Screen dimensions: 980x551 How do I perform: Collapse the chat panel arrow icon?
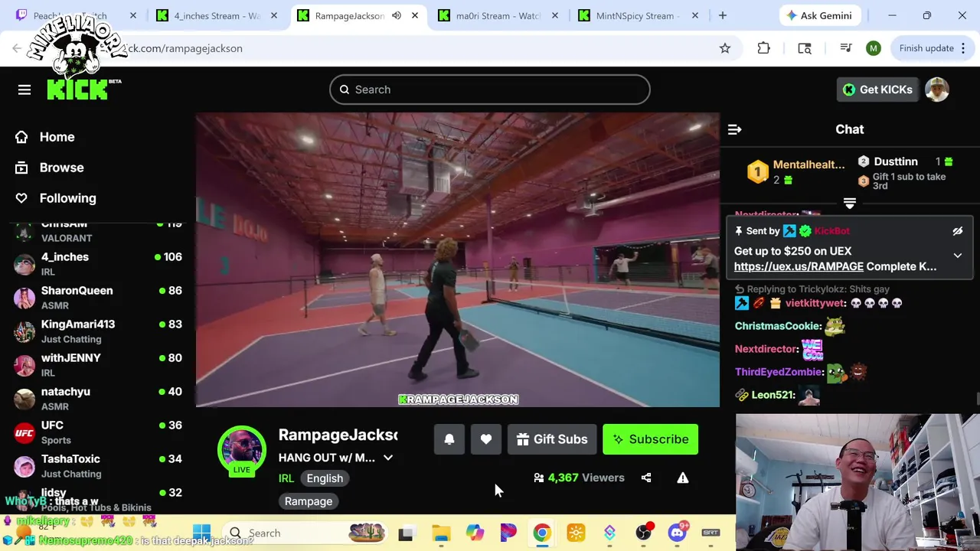point(734,129)
